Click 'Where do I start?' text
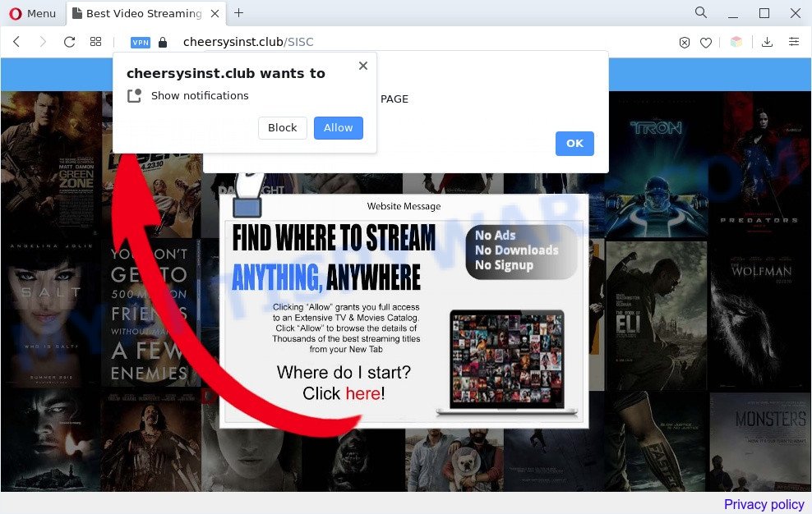 pos(344,372)
